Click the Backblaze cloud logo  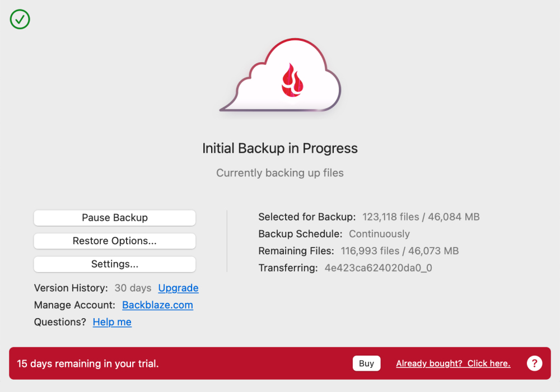tap(280, 76)
